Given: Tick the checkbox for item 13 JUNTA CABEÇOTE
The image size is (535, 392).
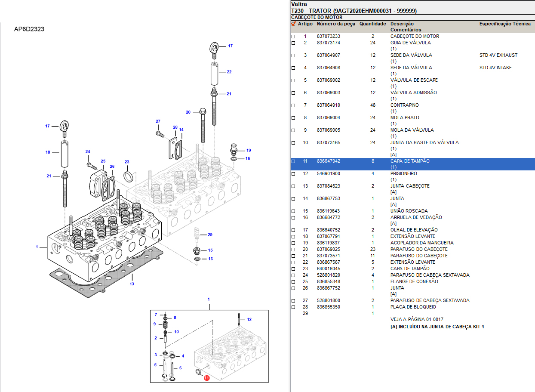Looking at the screenshot, I should pyautogui.click(x=293, y=186).
